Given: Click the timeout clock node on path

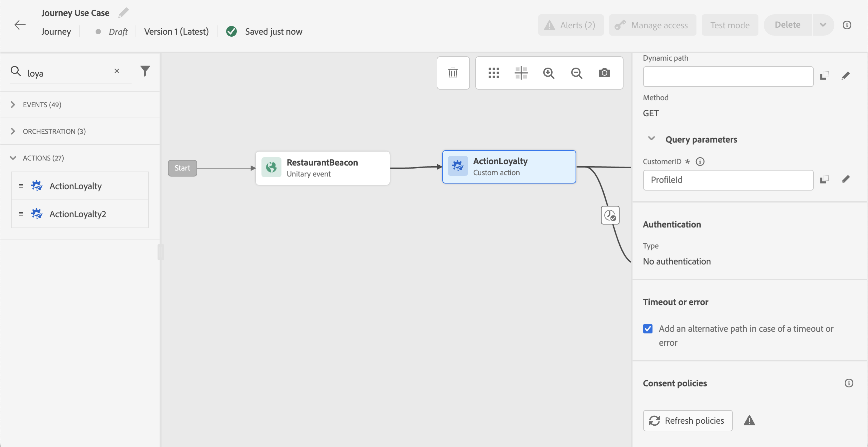Looking at the screenshot, I should (610, 215).
